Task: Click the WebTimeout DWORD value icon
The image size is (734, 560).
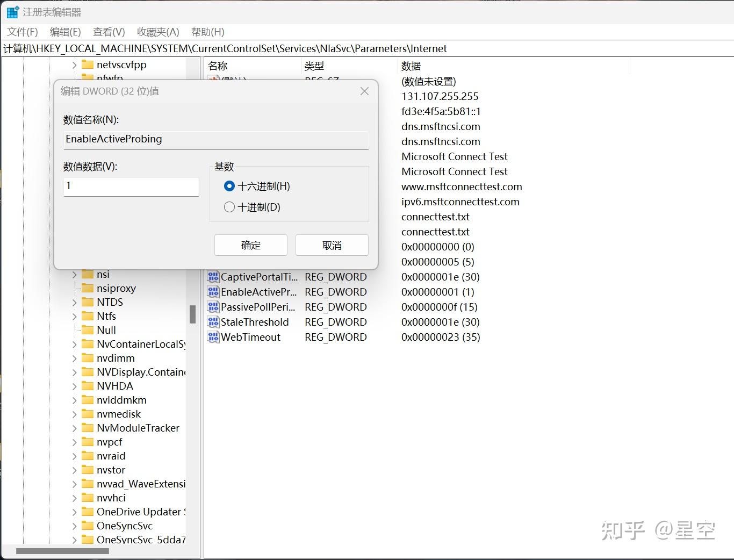Action: [x=213, y=337]
